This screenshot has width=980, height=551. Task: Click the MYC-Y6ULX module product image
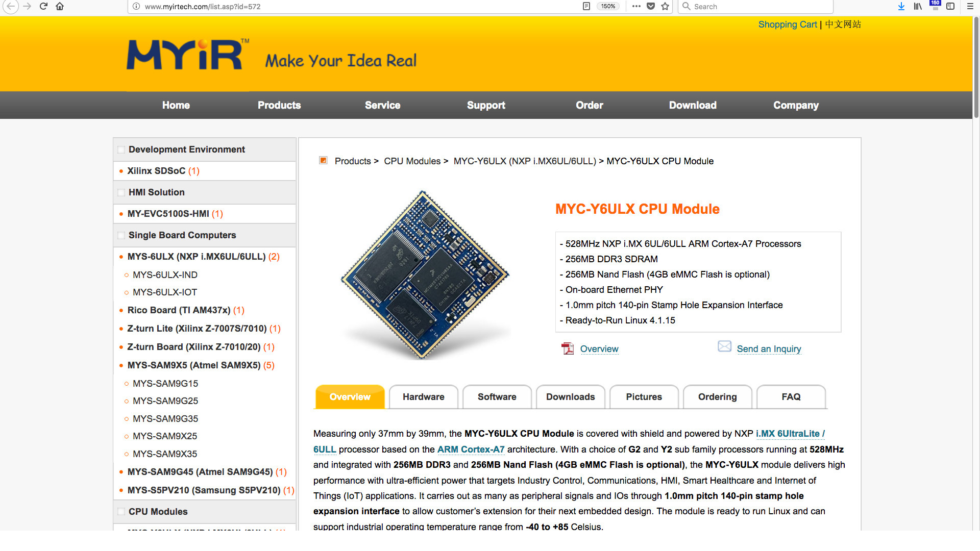(x=425, y=274)
